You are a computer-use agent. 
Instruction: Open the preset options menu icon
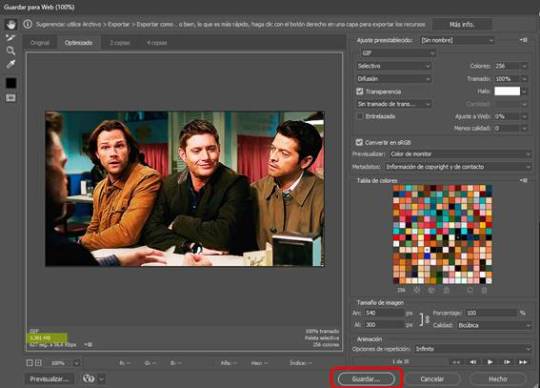(x=523, y=40)
